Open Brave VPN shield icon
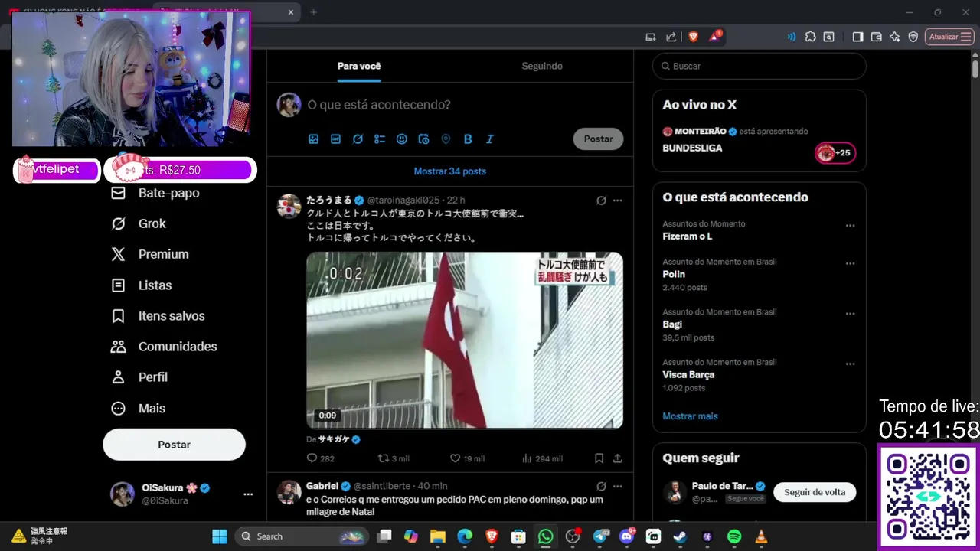980x551 pixels. coord(913,37)
